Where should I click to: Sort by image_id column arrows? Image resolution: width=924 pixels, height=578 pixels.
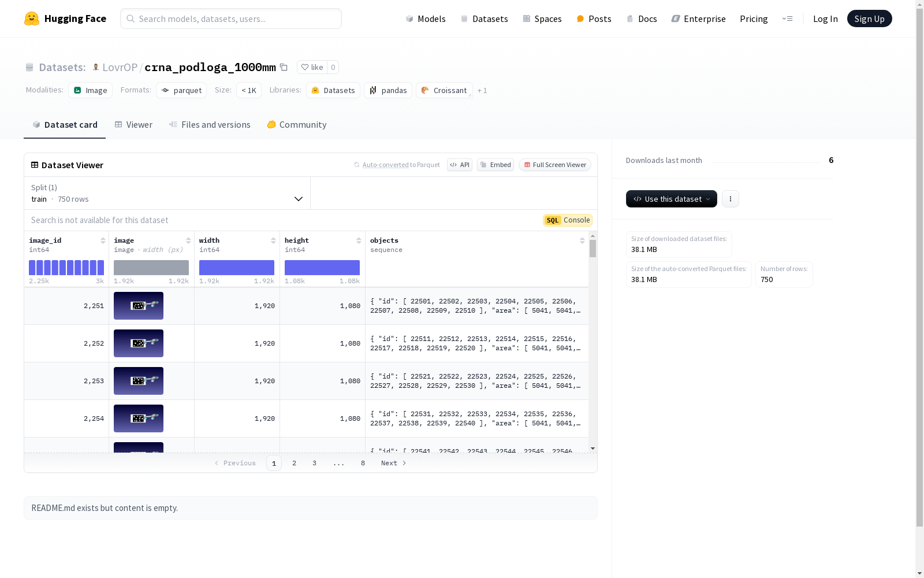103,240
